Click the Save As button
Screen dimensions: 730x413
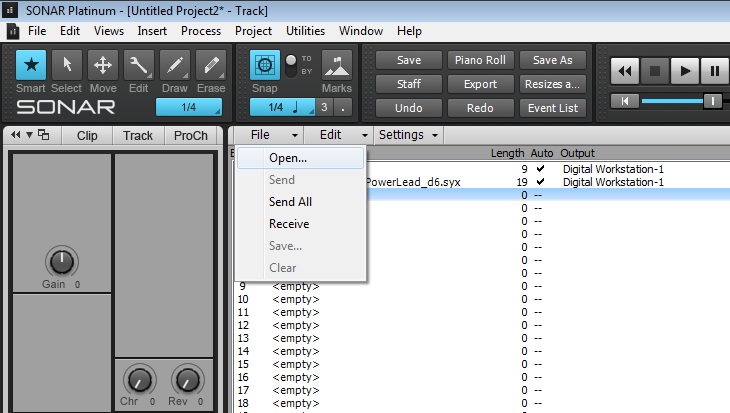[553, 60]
